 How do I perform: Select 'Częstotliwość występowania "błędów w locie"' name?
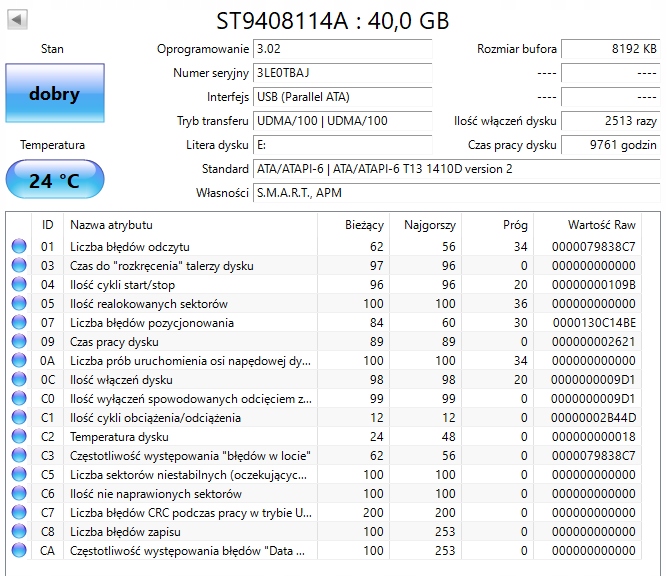[x=190, y=456]
